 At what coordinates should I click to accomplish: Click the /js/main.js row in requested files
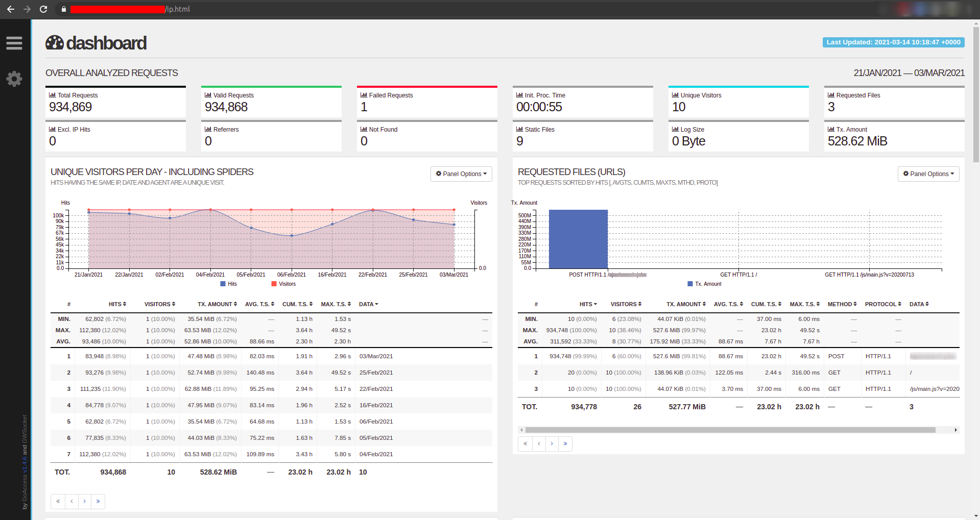[738, 389]
